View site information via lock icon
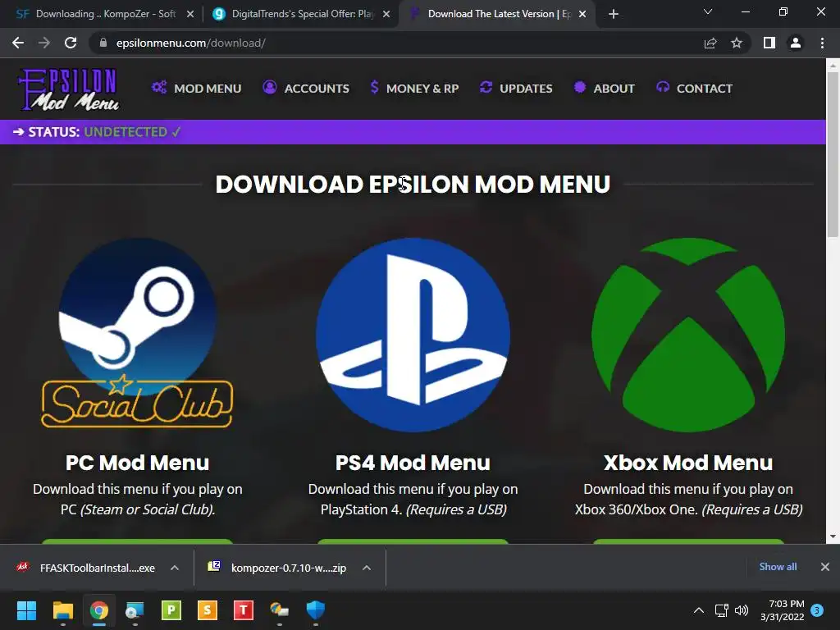This screenshot has width=840, height=630. pyautogui.click(x=103, y=43)
